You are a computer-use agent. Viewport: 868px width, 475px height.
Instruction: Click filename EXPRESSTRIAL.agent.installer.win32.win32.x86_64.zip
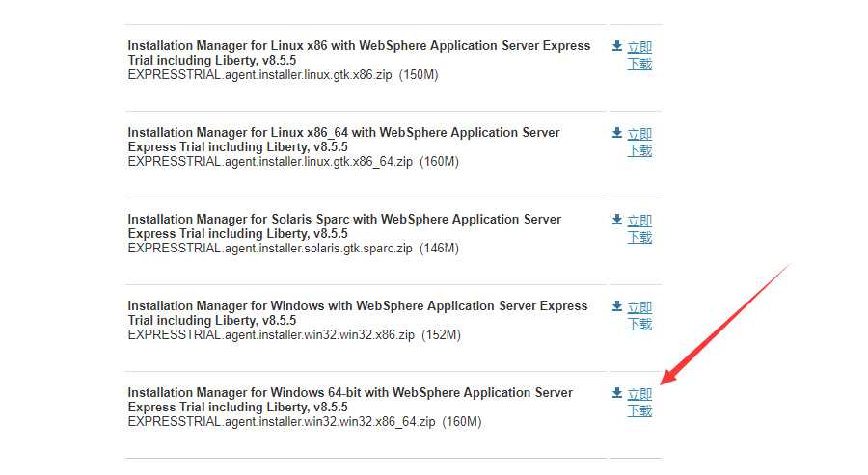(282, 422)
